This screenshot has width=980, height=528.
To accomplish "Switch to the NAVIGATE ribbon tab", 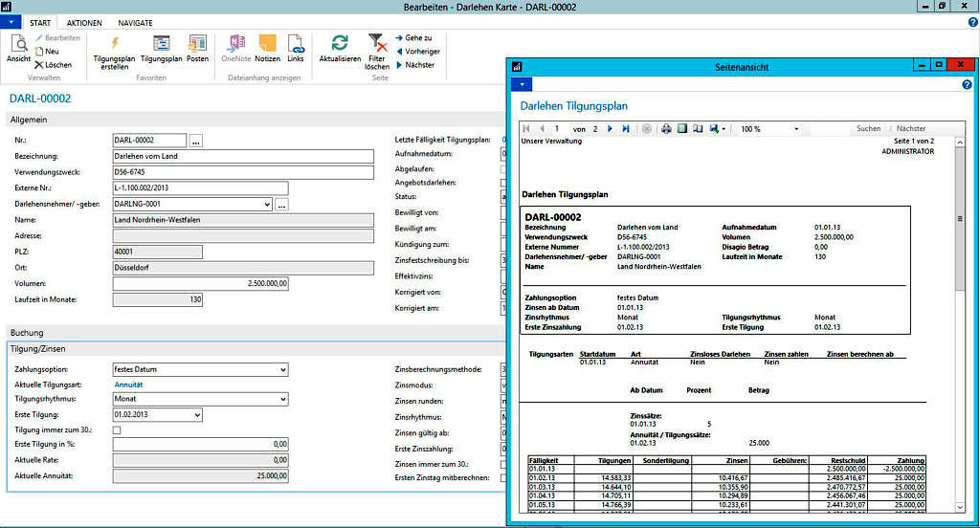I will tap(135, 21).
